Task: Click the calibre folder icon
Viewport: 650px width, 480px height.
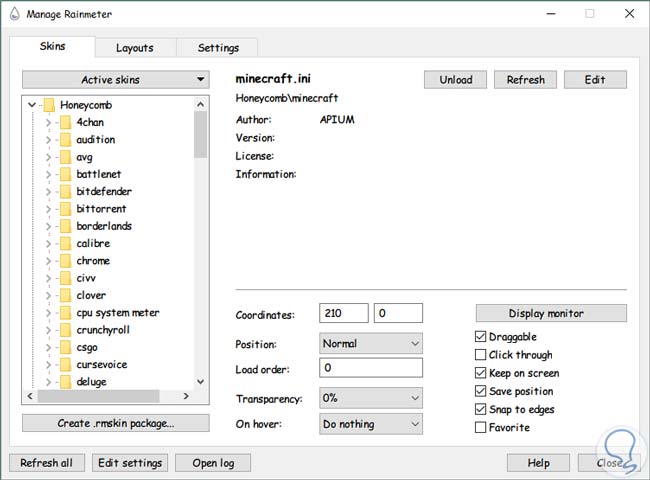Action: (x=65, y=243)
